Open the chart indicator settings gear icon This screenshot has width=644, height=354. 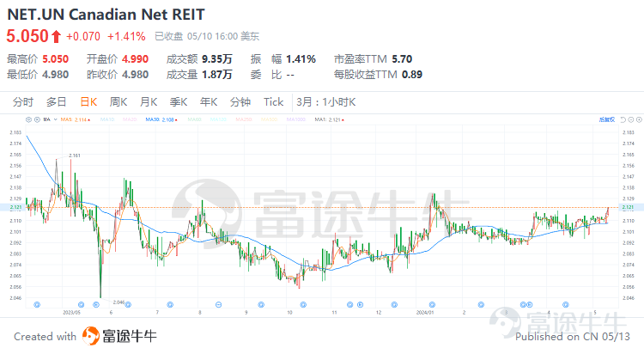coord(28,119)
